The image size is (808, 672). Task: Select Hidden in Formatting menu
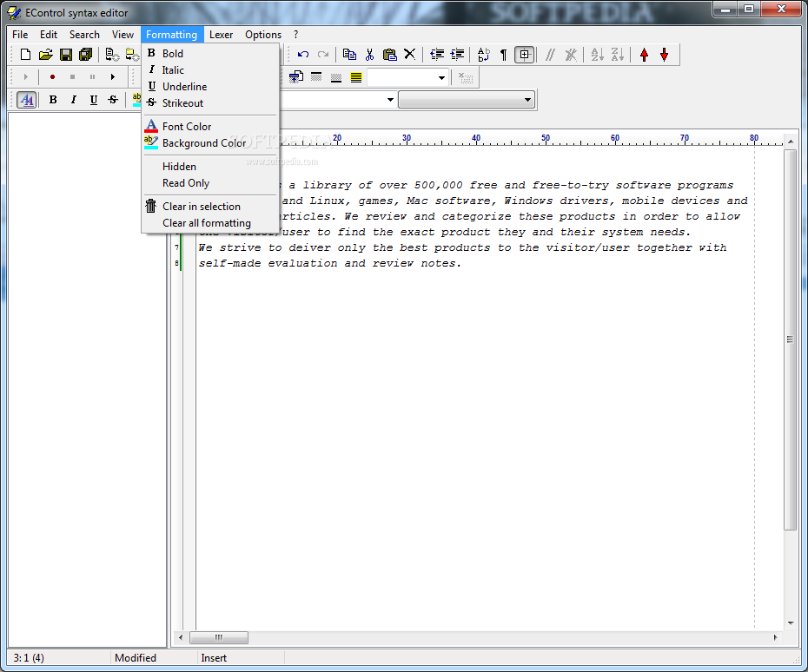210,167
